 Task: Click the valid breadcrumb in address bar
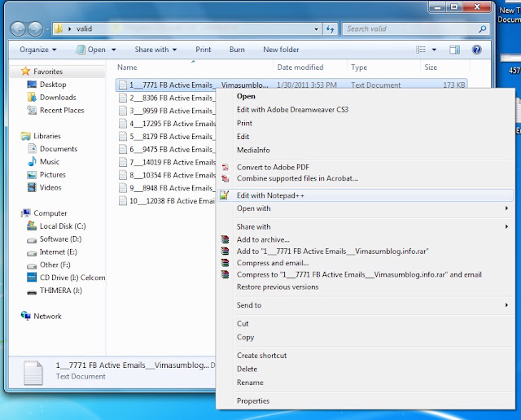coord(84,29)
